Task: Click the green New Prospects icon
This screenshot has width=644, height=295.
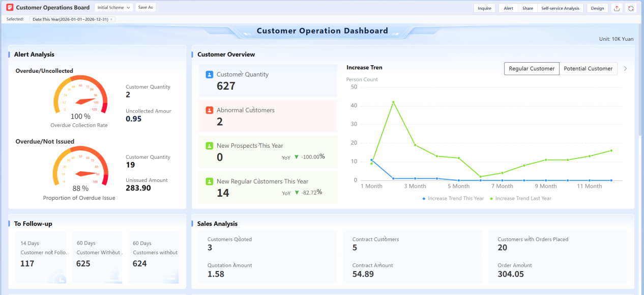Action: click(x=209, y=146)
